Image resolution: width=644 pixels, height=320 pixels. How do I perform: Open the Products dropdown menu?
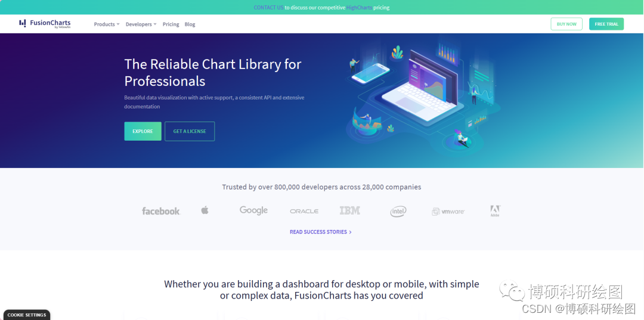click(107, 24)
